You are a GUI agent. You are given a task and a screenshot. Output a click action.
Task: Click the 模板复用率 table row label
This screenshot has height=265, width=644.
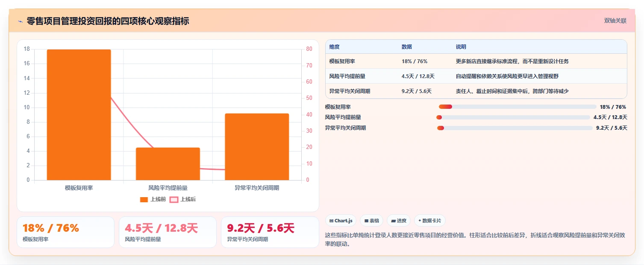click(x=342, y=61)
